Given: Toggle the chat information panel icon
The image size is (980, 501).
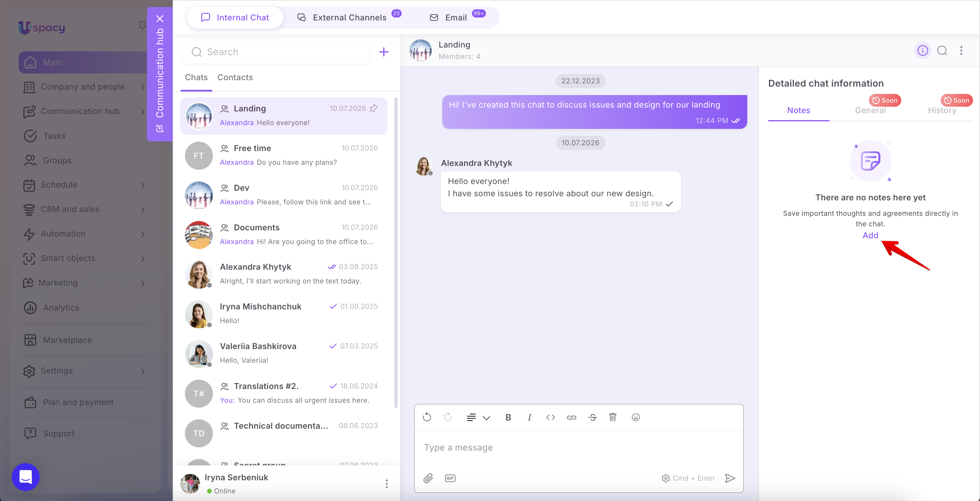Looking at the screenshot, I should tap(923, 50).
